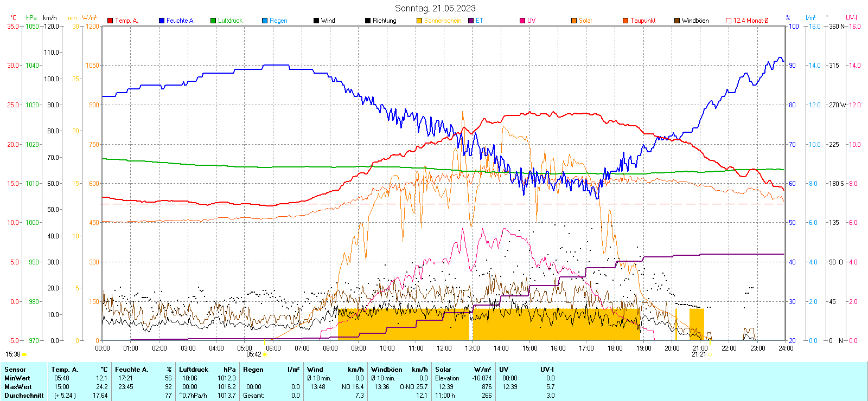Click the 12:00 label on time axis
This screenshot has width=868, height=401.
coord(444,348)
